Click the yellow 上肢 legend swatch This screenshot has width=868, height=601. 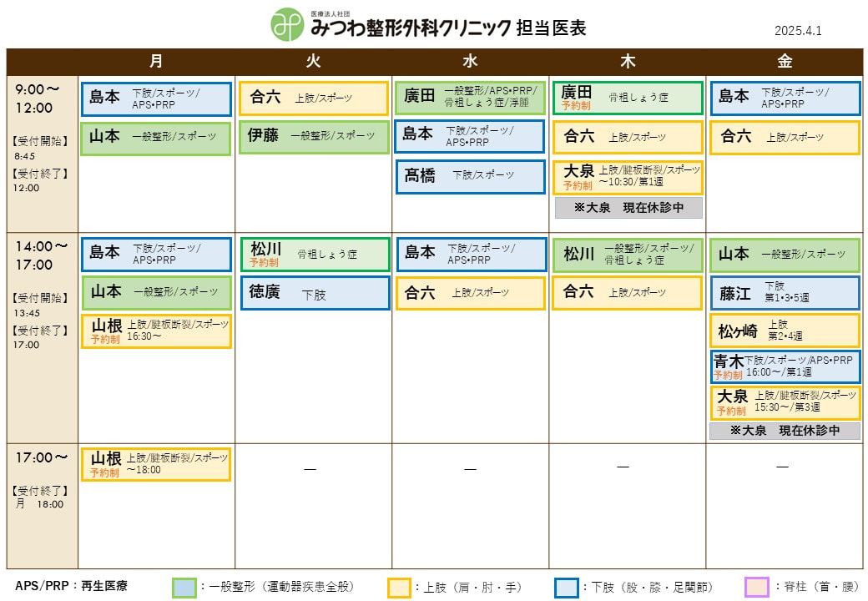coord(399,588)
